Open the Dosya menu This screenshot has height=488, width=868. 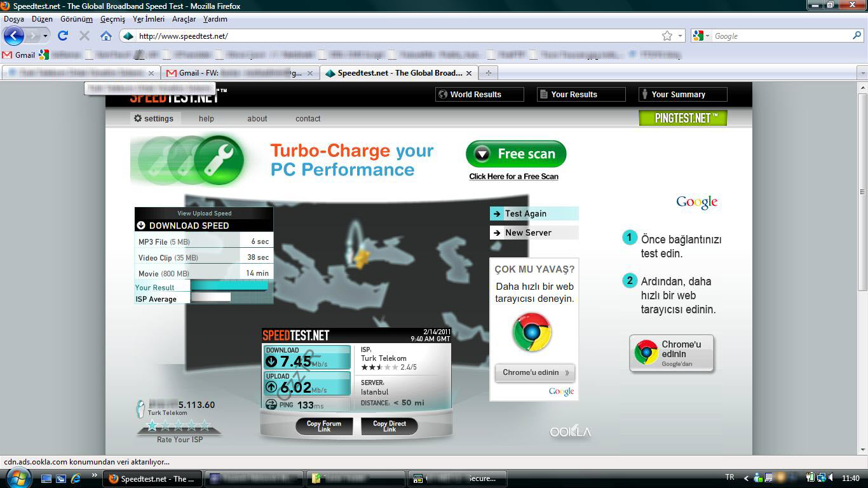tap(14, 19)
